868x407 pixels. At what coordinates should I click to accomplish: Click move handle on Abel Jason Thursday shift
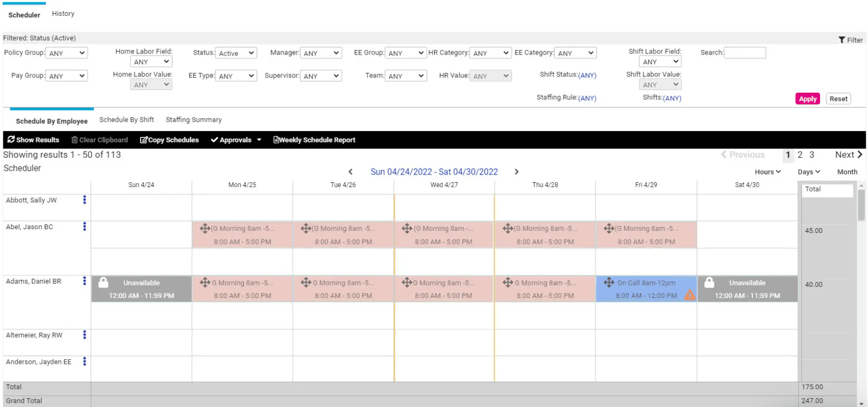coord(508,228)
